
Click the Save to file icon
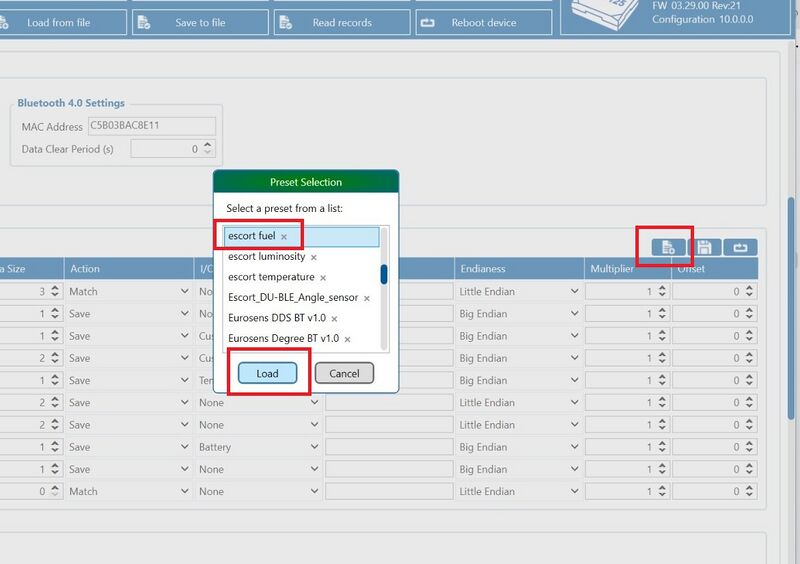click(x=144, y=22)
